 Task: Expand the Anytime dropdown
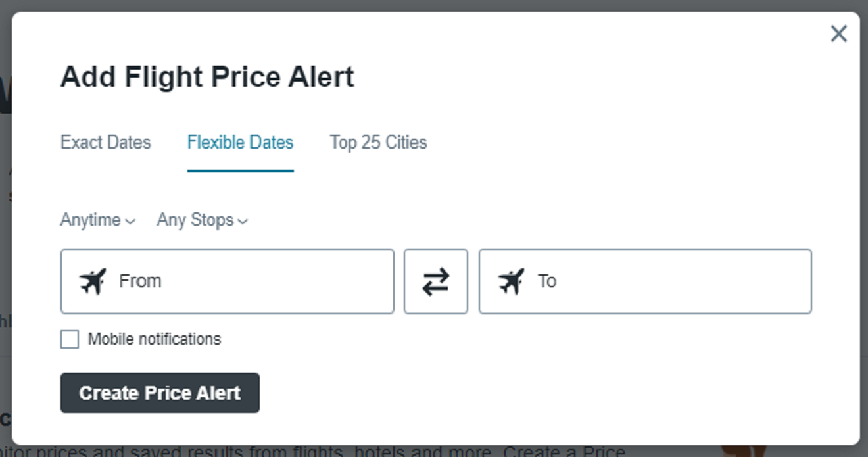tap(91, 220)
